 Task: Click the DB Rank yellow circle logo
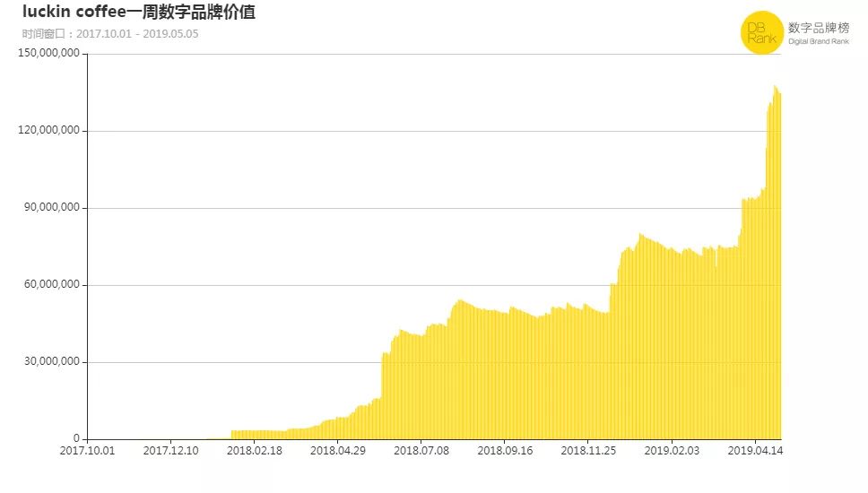click(x=761, y=32)
